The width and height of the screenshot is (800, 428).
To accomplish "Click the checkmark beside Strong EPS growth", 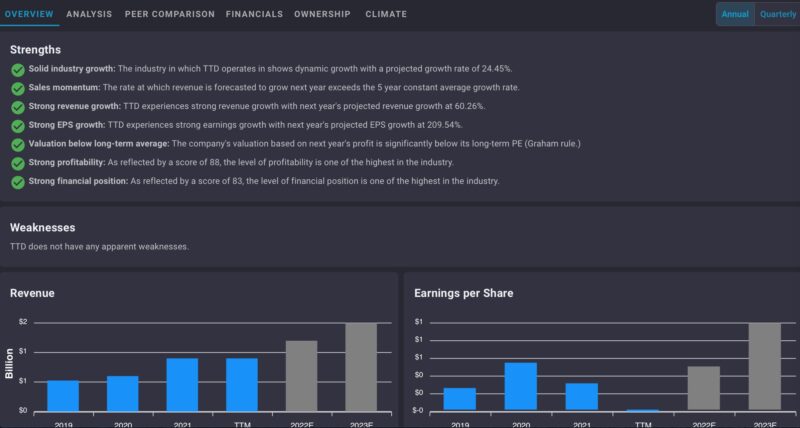I will point(18,126).
